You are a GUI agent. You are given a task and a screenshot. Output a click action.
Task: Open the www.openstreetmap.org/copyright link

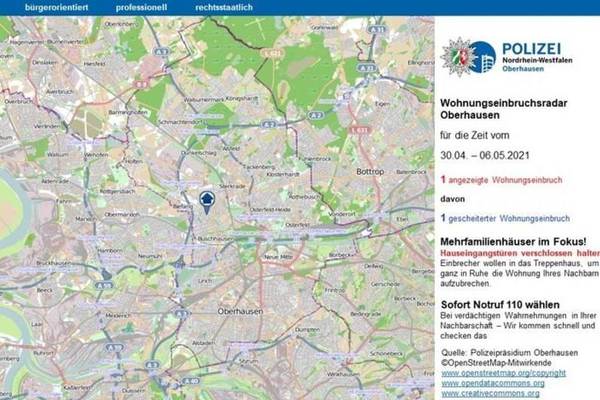tap(503, 373)
